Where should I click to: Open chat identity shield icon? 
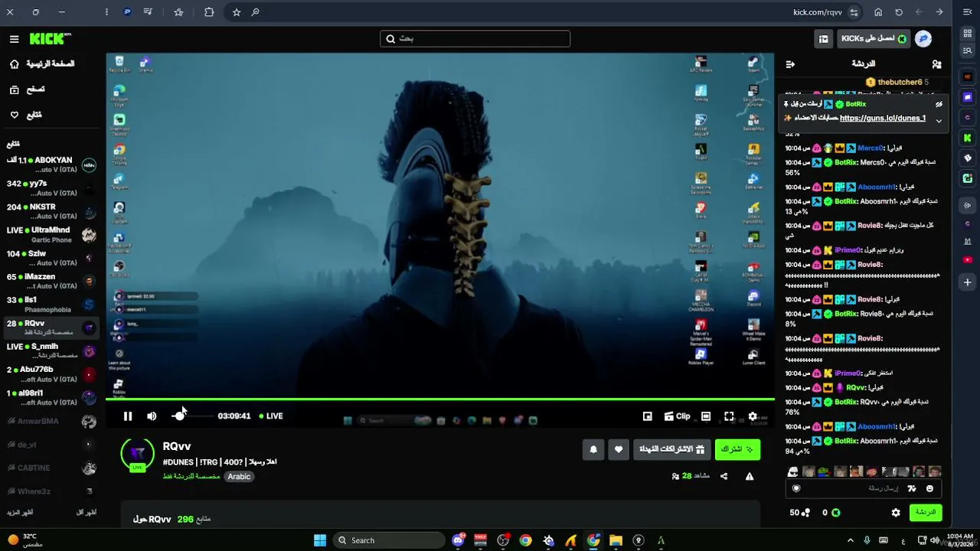coord(796,488)
